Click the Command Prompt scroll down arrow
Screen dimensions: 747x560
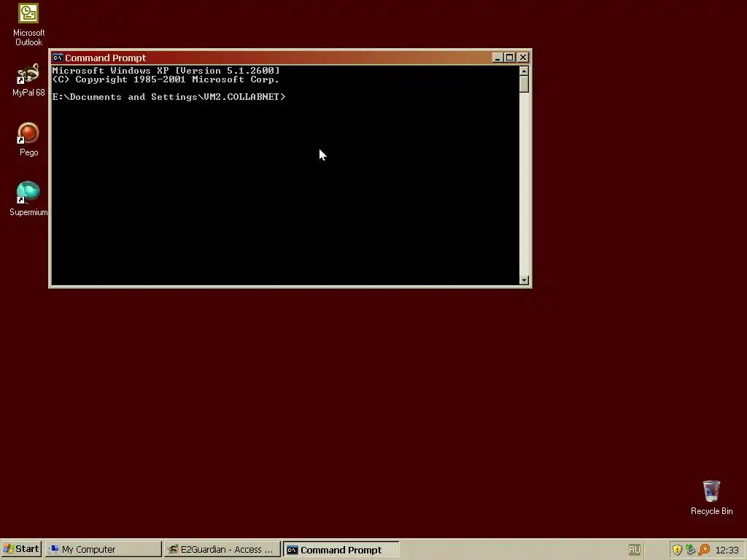click(524, 280)
